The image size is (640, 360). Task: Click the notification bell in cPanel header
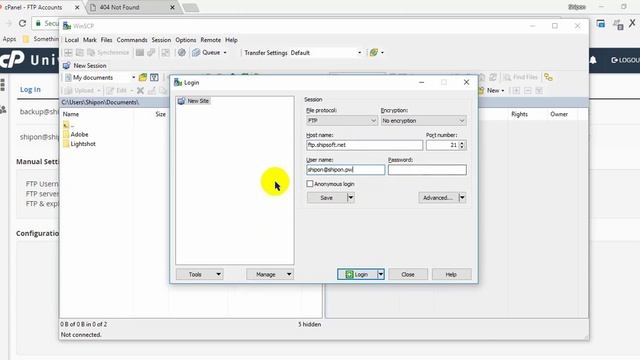[x=593, y=60]
